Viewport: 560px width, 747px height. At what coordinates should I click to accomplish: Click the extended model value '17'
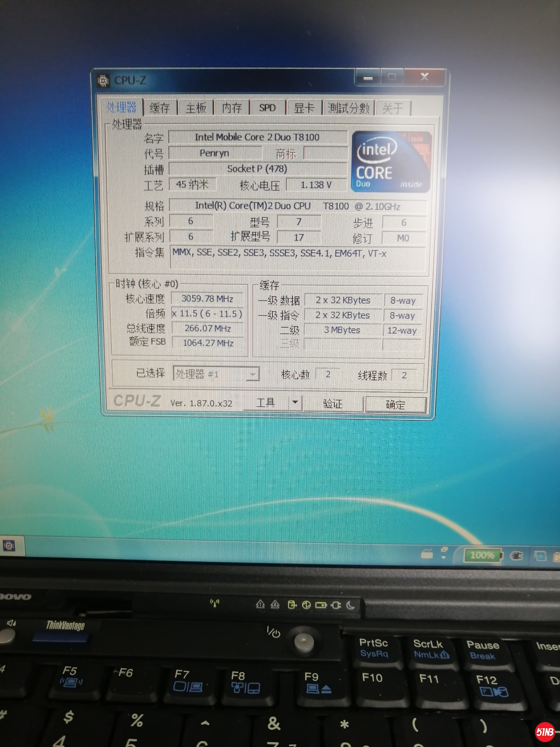tap(299, 238)
